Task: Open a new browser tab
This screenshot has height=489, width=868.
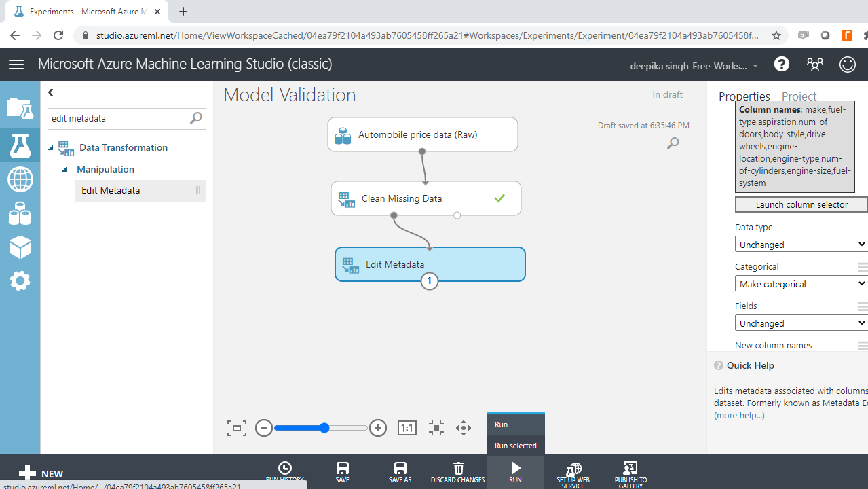Action: point(183,12)
